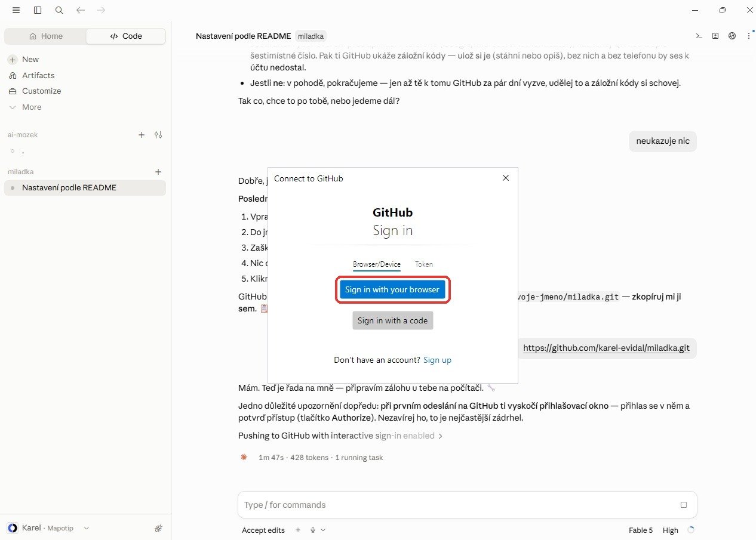Click Sign in with your browser
Viewport: 756px width, 540px height.
pos(392,289)
